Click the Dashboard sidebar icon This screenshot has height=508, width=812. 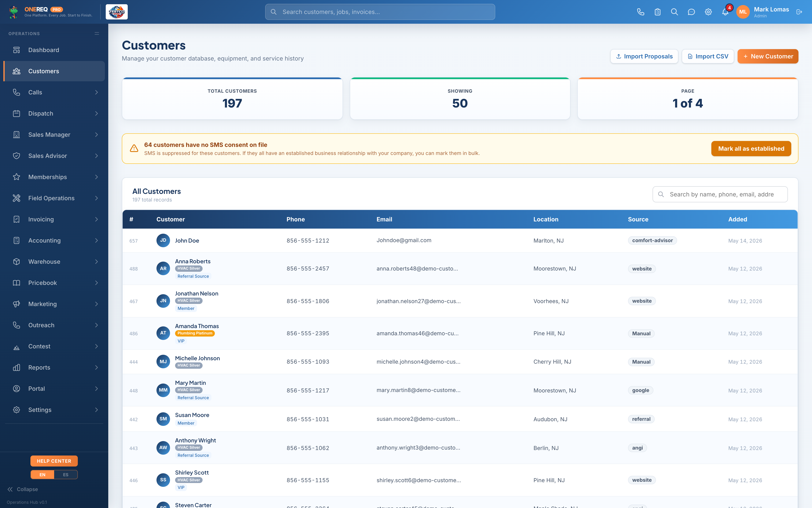(16, 50)
